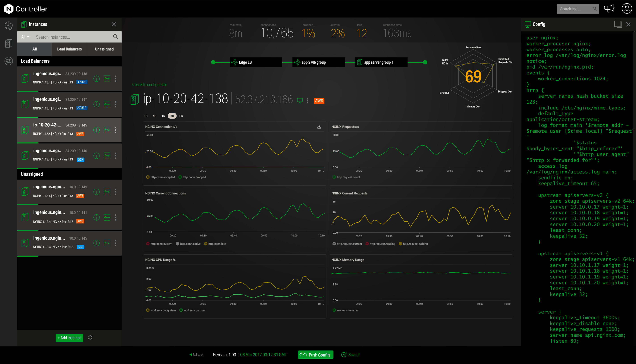
Task: Open kebab menu for 34.209.19.148 instance
Action: (x=116, y=79)
